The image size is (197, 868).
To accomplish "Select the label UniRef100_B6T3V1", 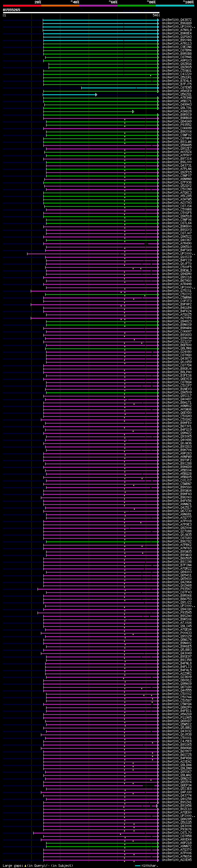I will 177,426.
